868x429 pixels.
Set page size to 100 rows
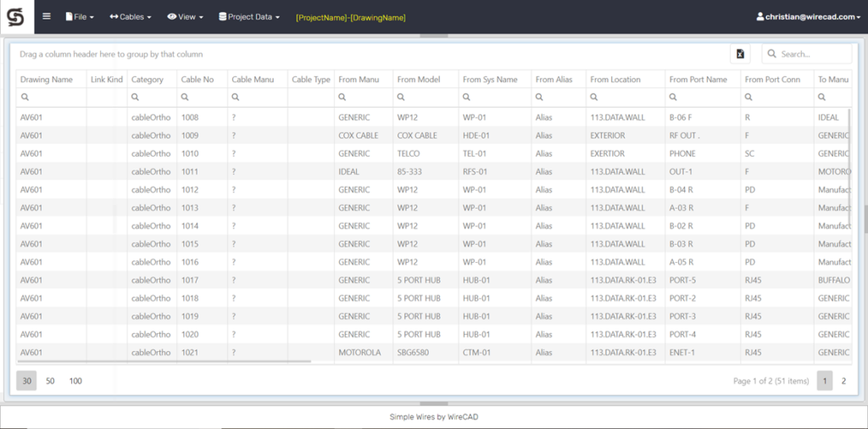point(75,381)
